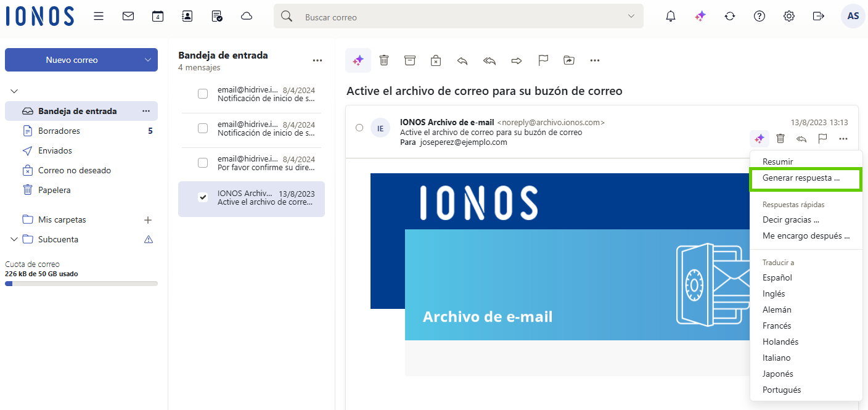Viewport: 868px width, 410px height.
Task: Translate to Inglés
Action: pos(774,293)
